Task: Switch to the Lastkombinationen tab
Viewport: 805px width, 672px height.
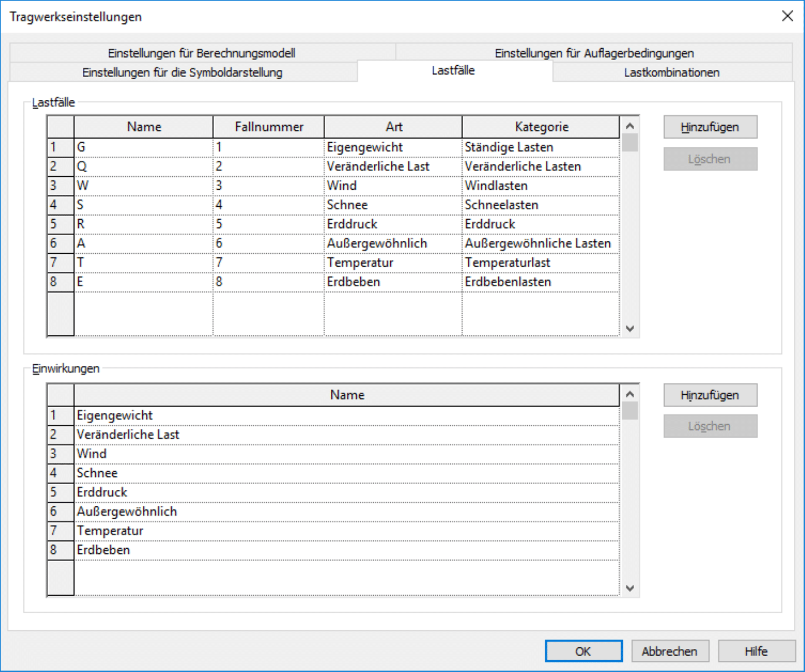Action: coord(671,72)
